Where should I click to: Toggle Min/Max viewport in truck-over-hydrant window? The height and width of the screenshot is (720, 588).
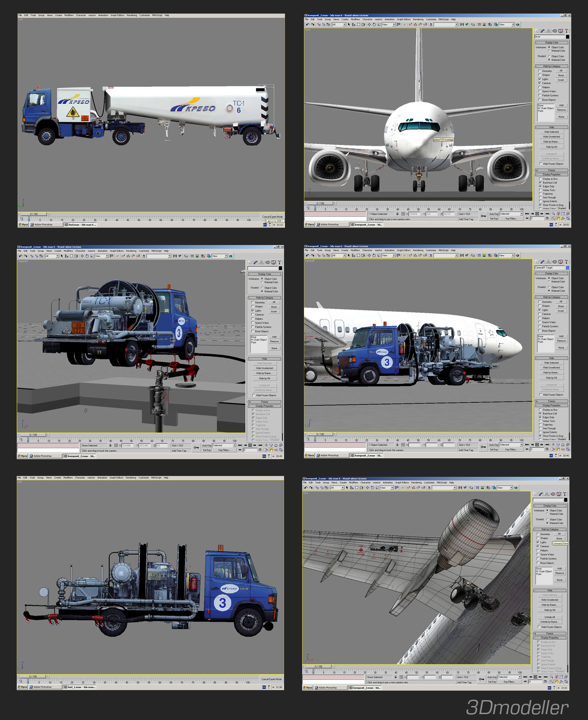[281, 450]
